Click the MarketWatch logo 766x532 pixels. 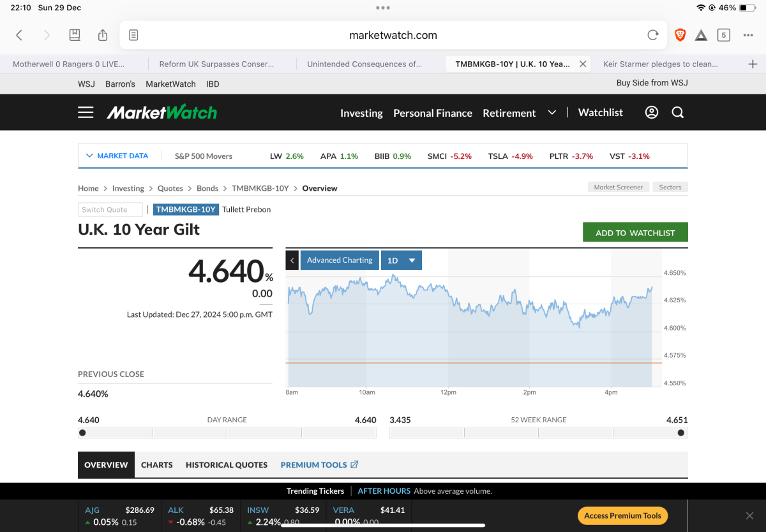162,112
